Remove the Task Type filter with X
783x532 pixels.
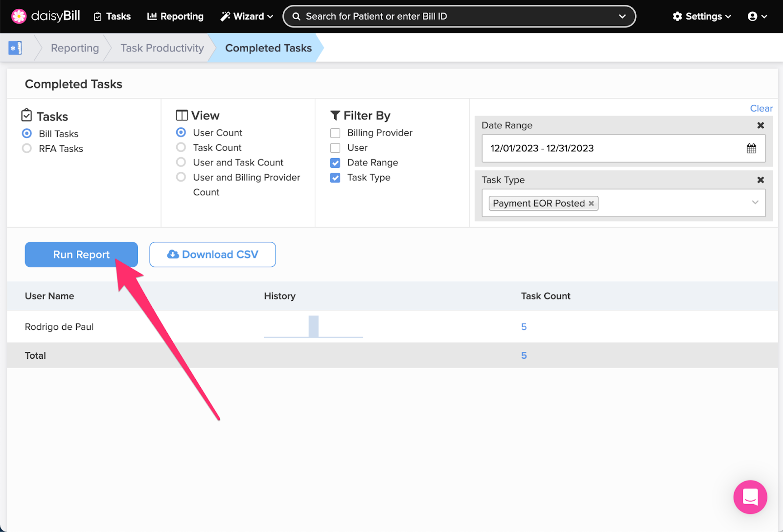tap(760, 180)
